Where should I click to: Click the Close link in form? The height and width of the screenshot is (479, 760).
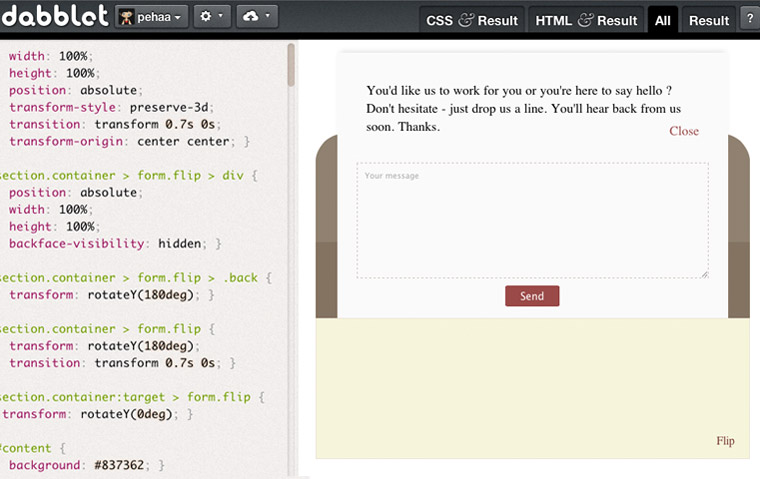coord(684,131)
